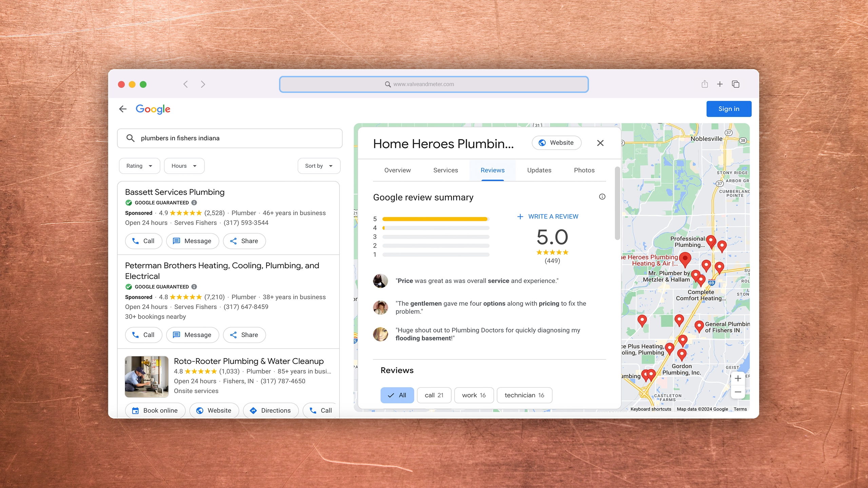
Task: Expand the Rating filter dropdown
Action: pos(139,166)
